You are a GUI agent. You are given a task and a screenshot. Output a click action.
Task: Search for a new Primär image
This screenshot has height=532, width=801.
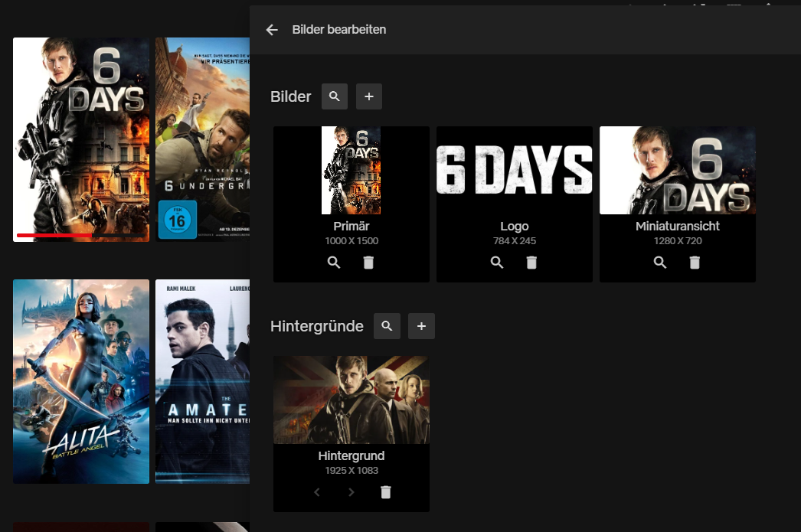(334, 263)
